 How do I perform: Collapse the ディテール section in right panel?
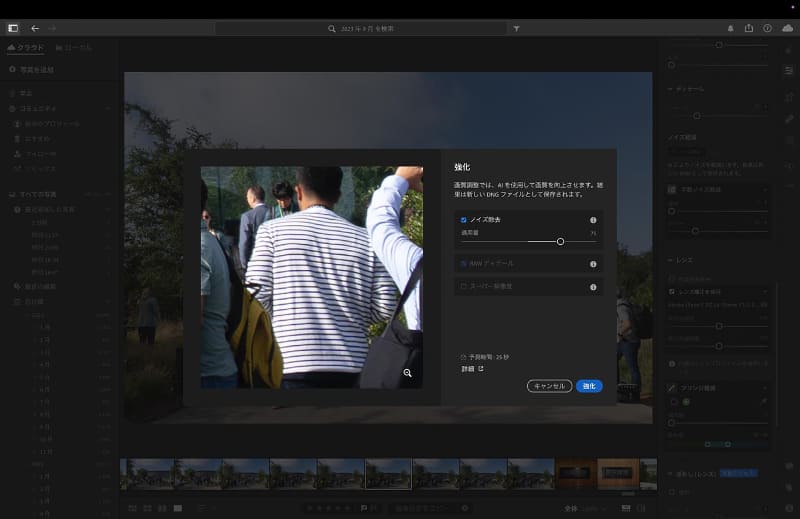coord(670,89)
